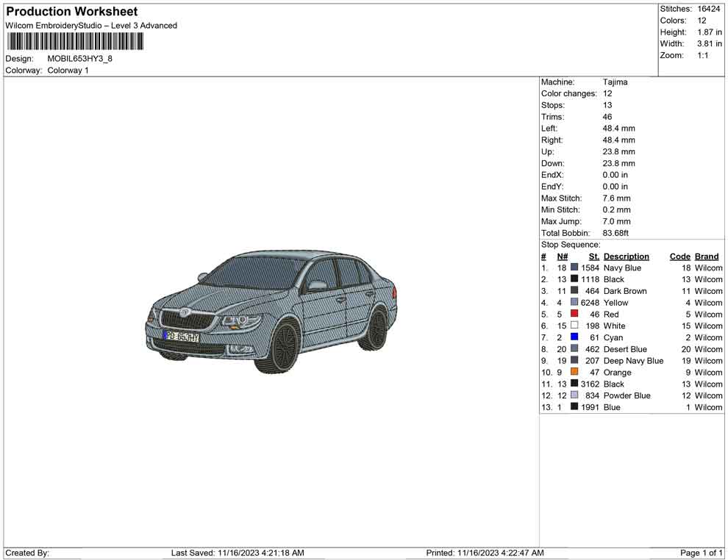Select the Desert Blue color chip

pos(574,349)
